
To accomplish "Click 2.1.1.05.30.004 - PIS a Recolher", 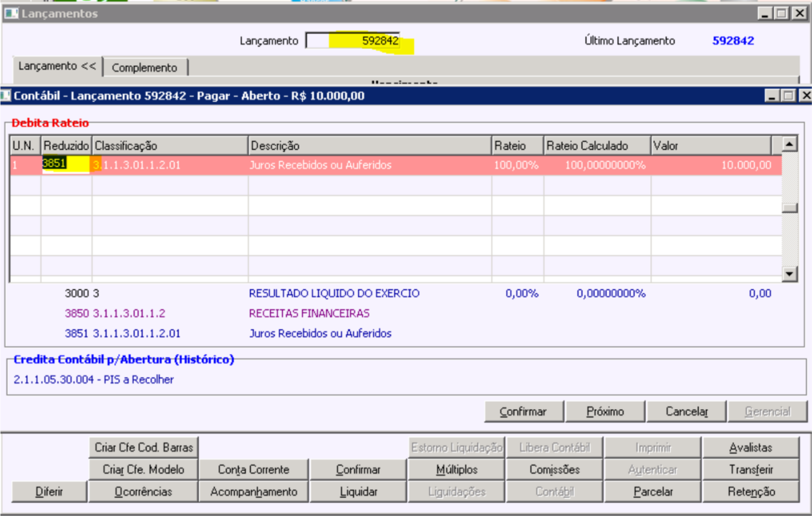I will [x=94, y=380].
